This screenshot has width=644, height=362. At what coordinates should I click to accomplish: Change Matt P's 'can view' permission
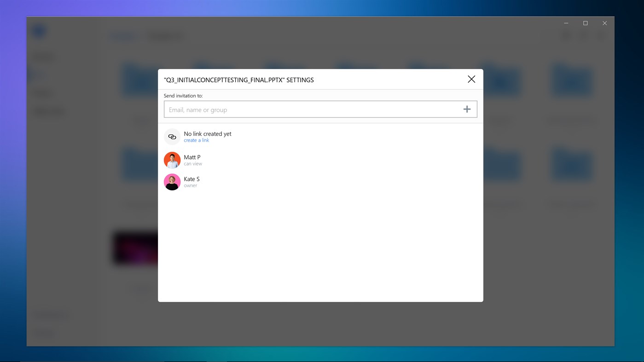coord(193,163)
